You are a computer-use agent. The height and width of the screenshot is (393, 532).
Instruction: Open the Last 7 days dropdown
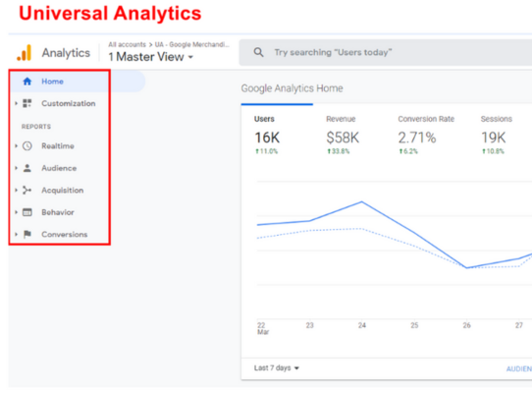277,368
